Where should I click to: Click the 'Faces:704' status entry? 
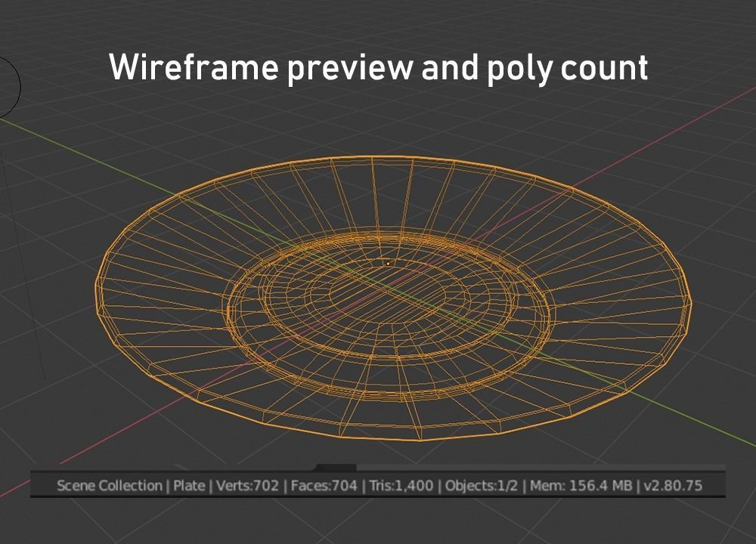[324, 485]
